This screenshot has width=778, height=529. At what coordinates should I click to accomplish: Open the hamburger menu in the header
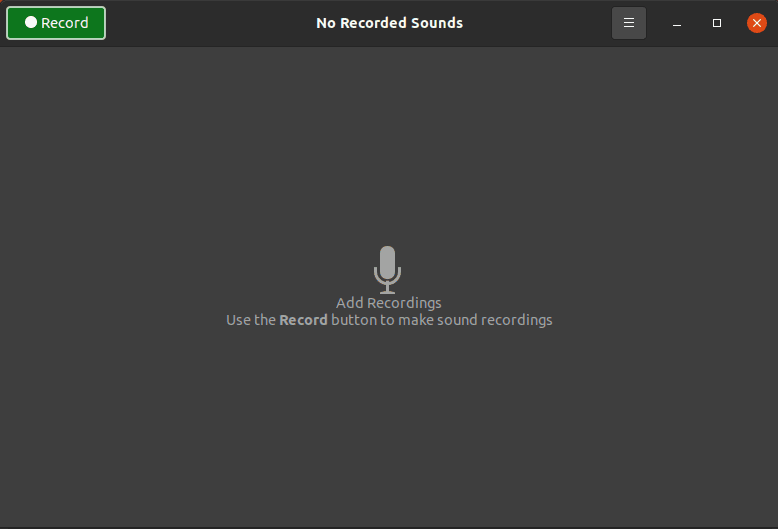[x=629, y=22]
